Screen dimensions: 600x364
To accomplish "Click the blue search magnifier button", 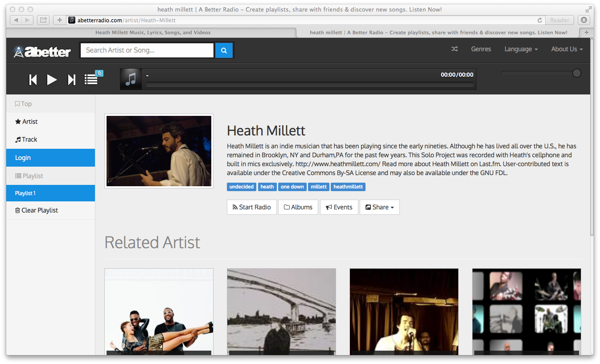I will pyautogui.click(x=224, y=50).
